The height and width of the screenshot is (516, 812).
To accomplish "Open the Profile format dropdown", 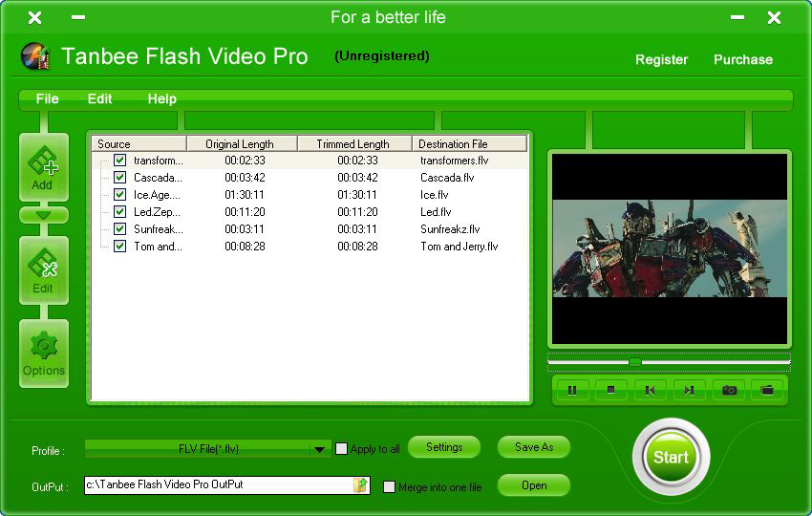I will point(319,449).
